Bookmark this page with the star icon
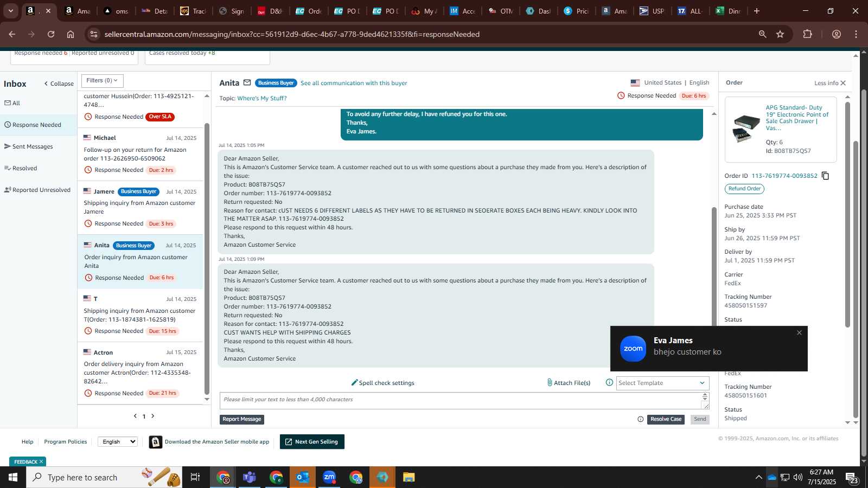The height and width of the screenshot is (488, 868). pos(780,34)
